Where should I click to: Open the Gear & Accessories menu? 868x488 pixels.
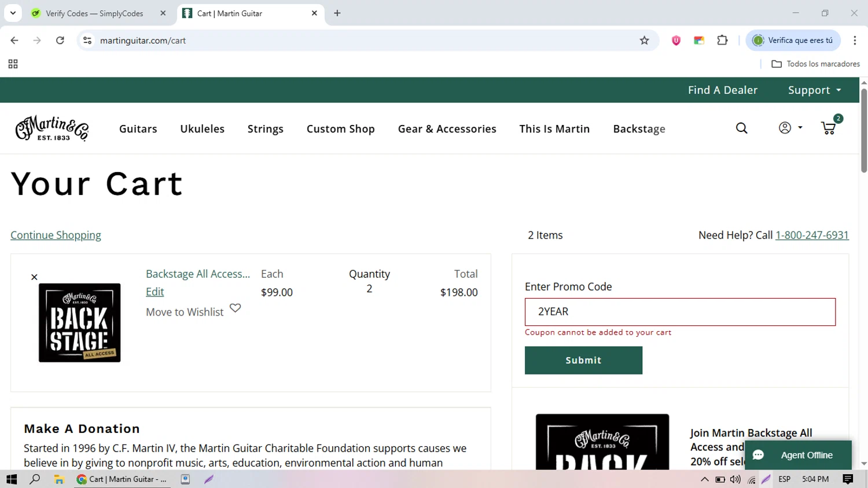click(447, 129)
